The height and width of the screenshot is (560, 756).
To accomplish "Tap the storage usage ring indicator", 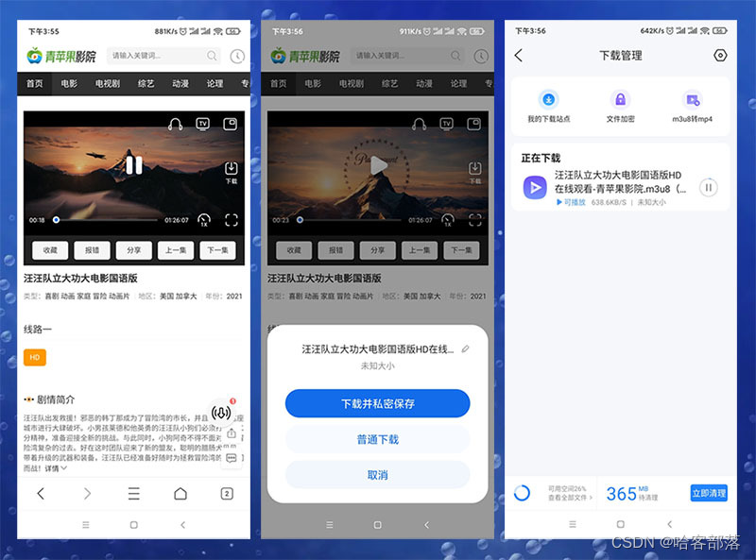I will 522,493.
